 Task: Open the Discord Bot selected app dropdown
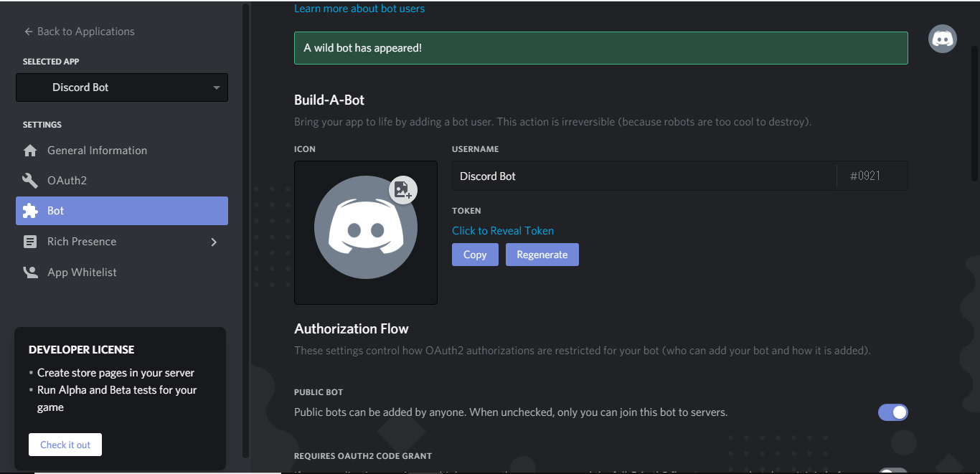[x=122, y=87]
